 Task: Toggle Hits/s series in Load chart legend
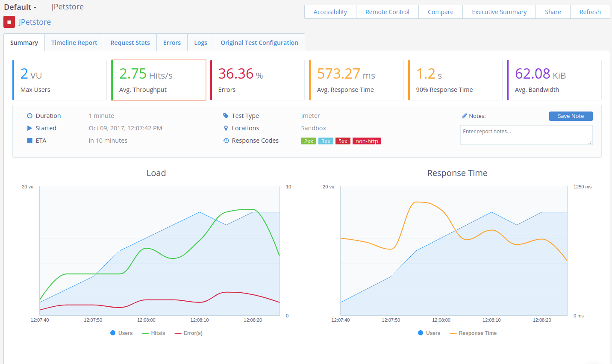(153, 333)
